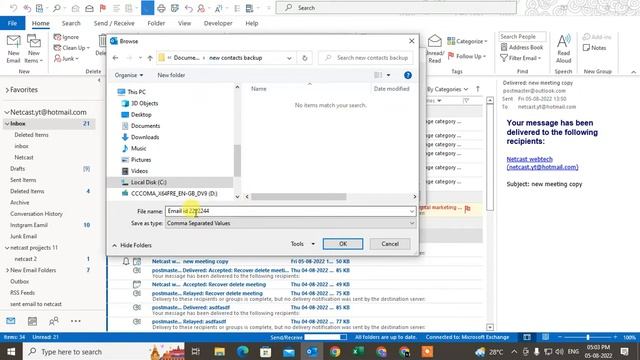Click OK in the Browse dialog
The width and height of the screenshot is (640, 360).
(x=343, y=244)
